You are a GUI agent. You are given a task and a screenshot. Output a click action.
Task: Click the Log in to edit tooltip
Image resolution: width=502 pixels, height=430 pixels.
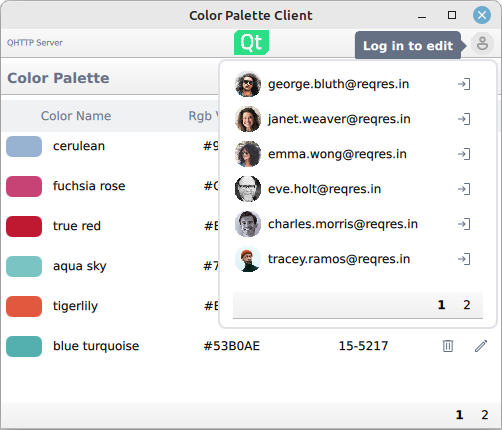(x=408, y=45)
